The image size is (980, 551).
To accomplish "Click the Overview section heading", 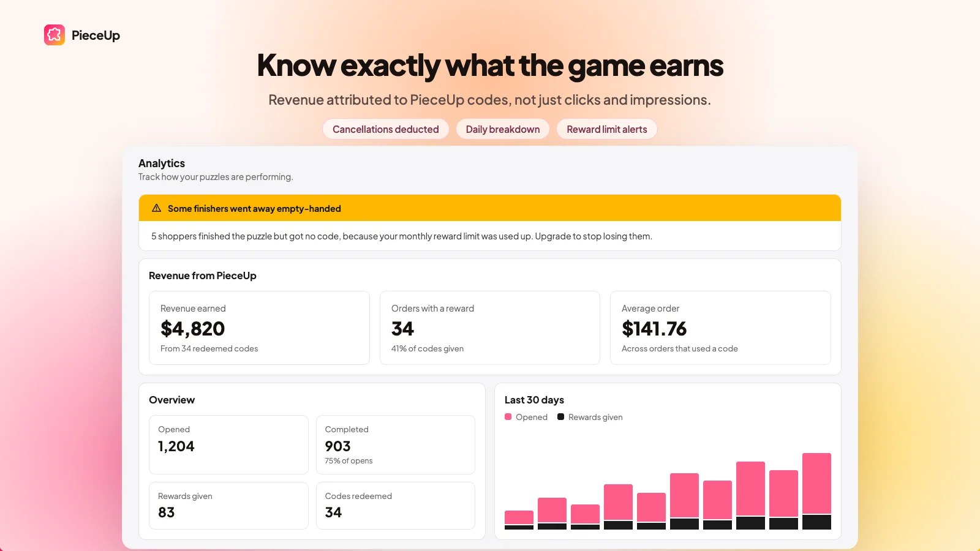I will (172, 400).
